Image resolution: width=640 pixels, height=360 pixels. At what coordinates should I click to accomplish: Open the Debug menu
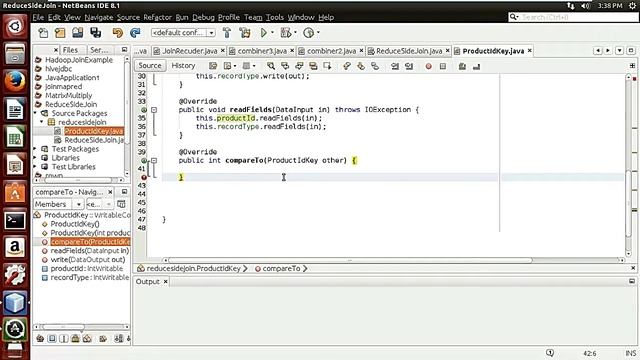[x=203, y=17]
